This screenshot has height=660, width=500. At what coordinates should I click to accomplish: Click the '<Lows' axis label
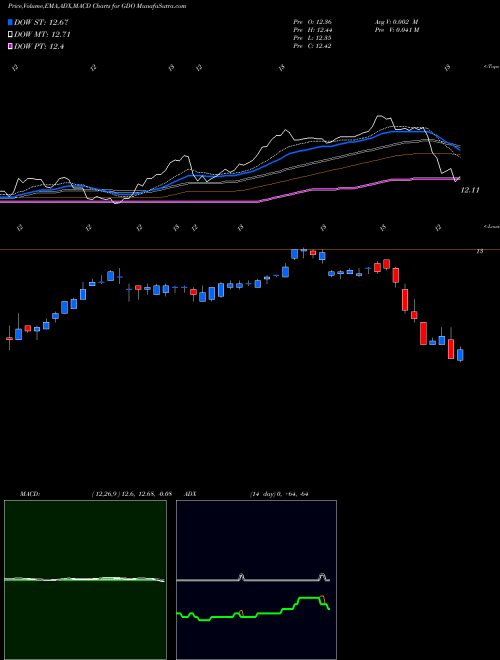[491, 226]
